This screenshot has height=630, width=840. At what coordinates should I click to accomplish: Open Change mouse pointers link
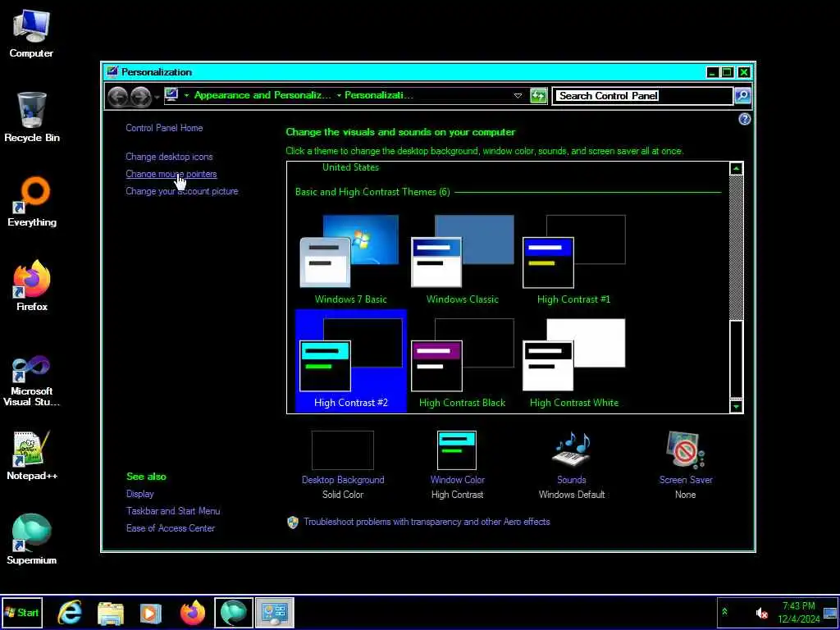point(171,174)
